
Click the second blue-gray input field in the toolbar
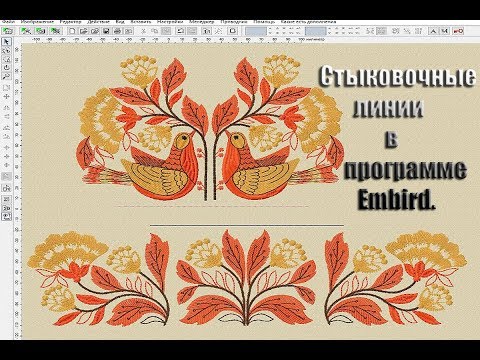pyautogui.click(x=315, y=31)
